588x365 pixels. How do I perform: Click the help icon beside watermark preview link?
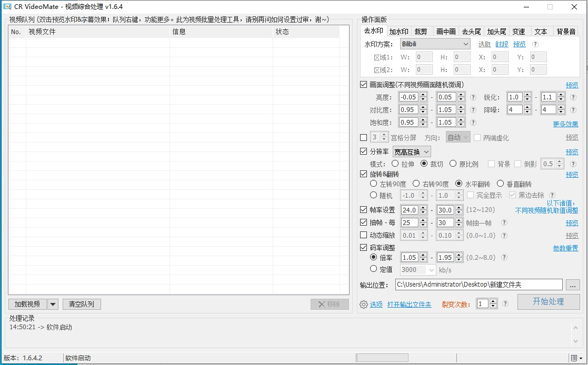pyautogui.click(x=535, y=44)
